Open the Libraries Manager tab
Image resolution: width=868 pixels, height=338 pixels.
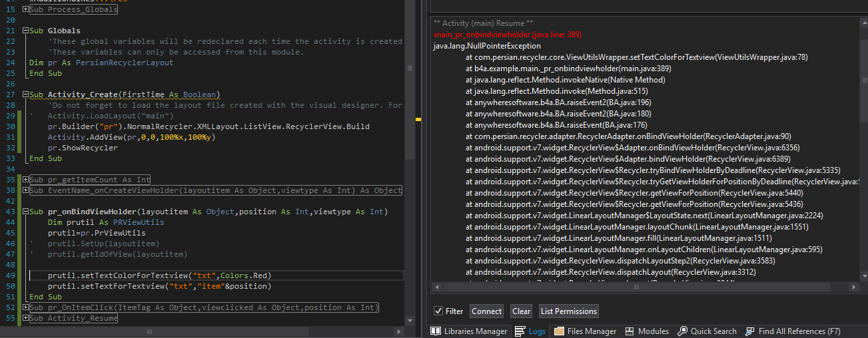[469, 331]
